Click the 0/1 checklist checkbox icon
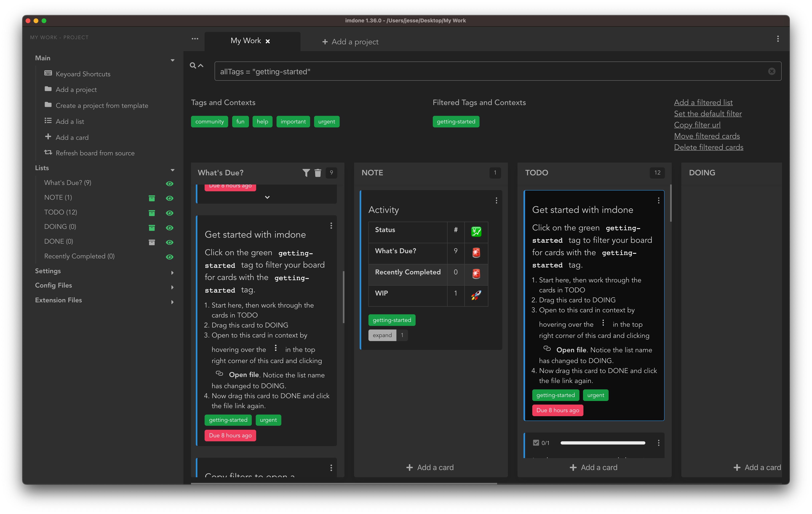The image size is (812, 514). 536,443
